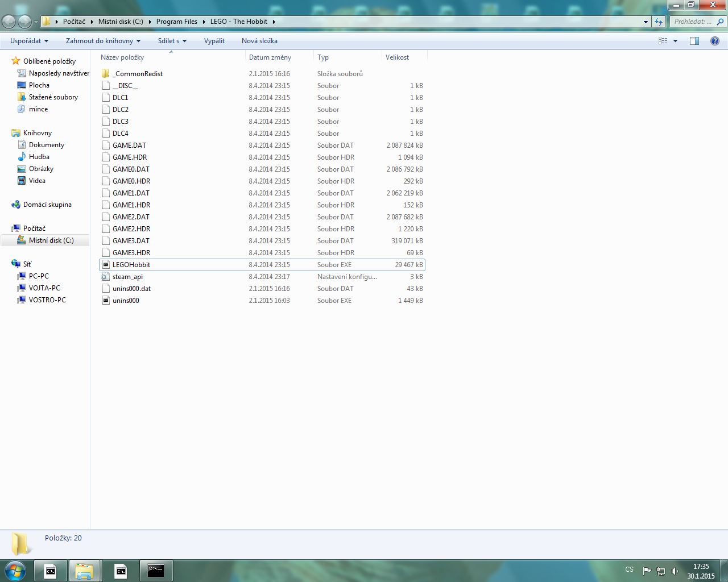Select the GAME2.DAT file name
728x582 pixels.
pyautogui.click(x=131, y=217)
